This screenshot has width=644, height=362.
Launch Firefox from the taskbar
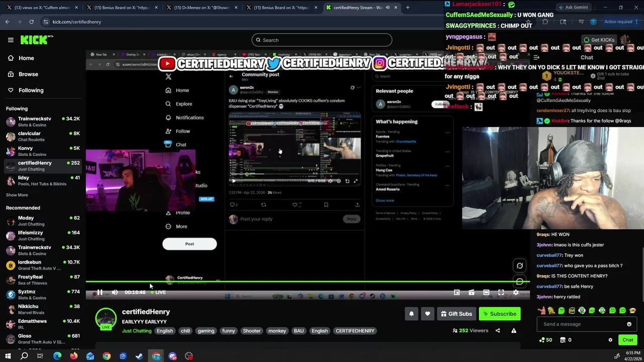click(x=73, y=356)
